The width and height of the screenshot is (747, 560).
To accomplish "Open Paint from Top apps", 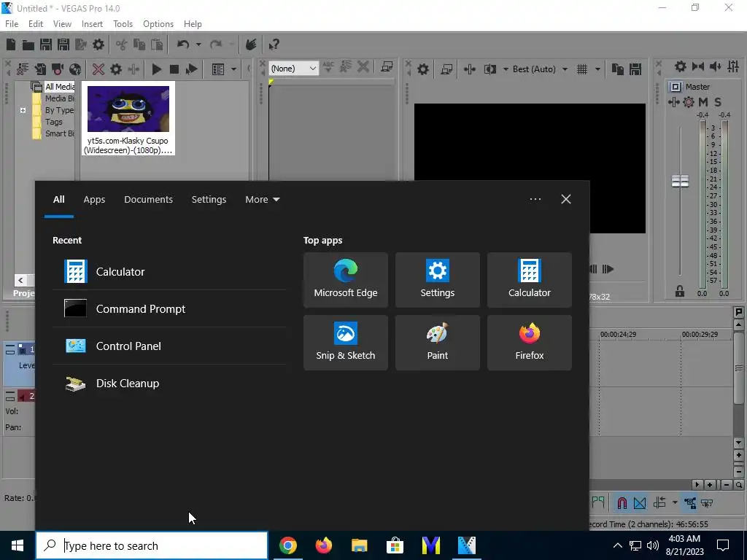I will pyautogui.click(x=438, y=343).
